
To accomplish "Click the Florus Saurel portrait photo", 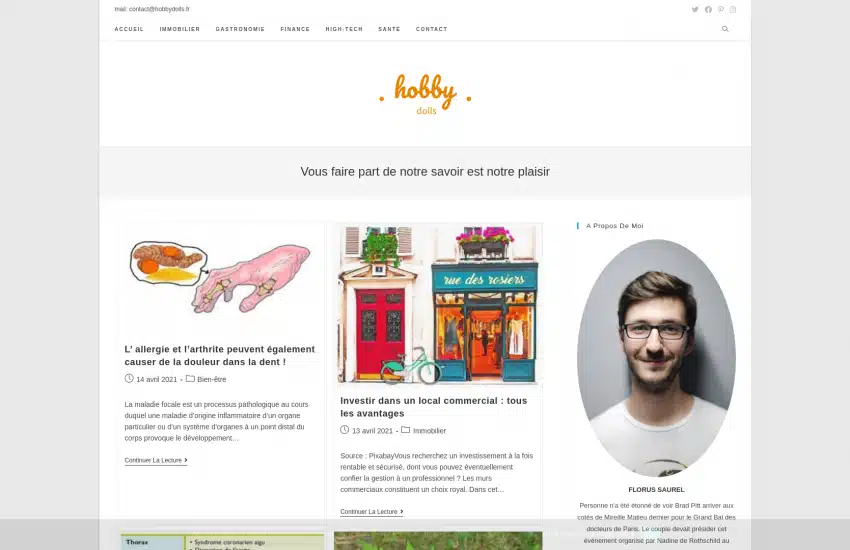I will click(656, 358).
